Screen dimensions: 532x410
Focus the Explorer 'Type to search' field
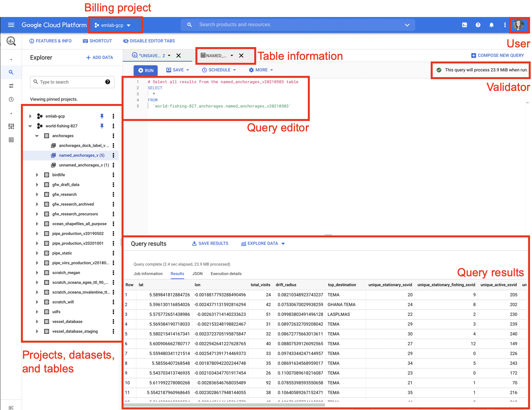[72, 82]
